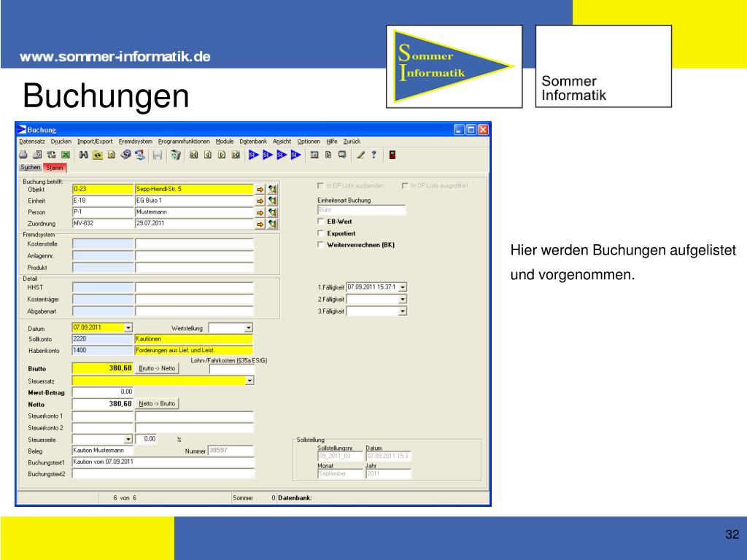The height and width of the screenshot is (560, 747).
Task: Click the Excel export toolbar icon
Action: point(65,155)
